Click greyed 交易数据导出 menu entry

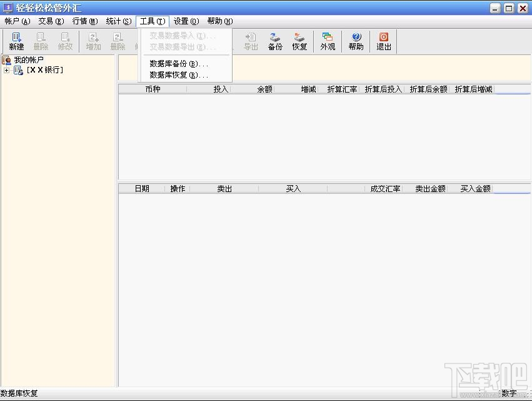185,47
